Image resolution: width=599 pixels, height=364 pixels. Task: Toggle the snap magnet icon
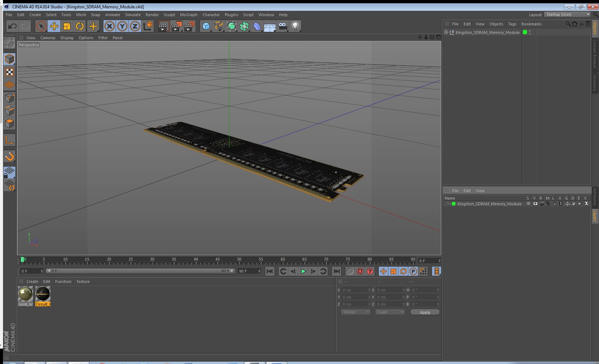(9, 156)
